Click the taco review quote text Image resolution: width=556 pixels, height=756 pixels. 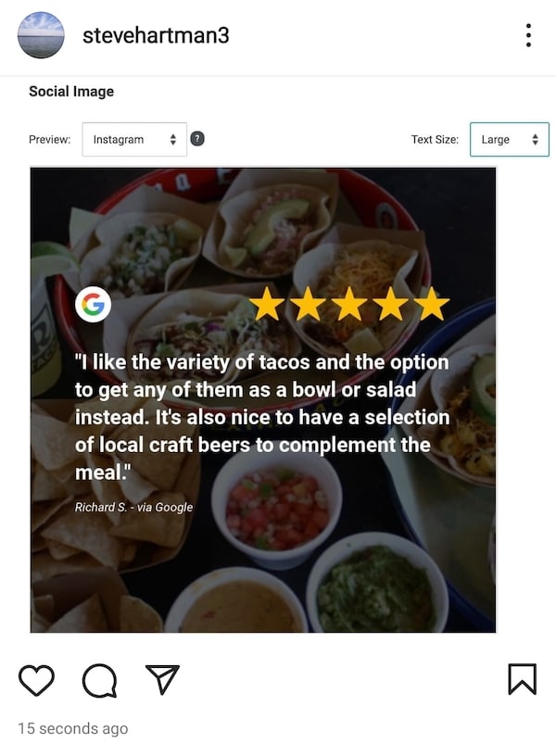(x=262, y=417)
